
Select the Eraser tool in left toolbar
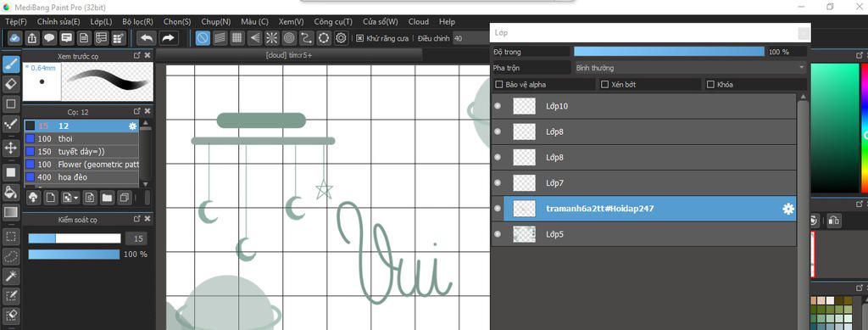click(x=10, y=84)
